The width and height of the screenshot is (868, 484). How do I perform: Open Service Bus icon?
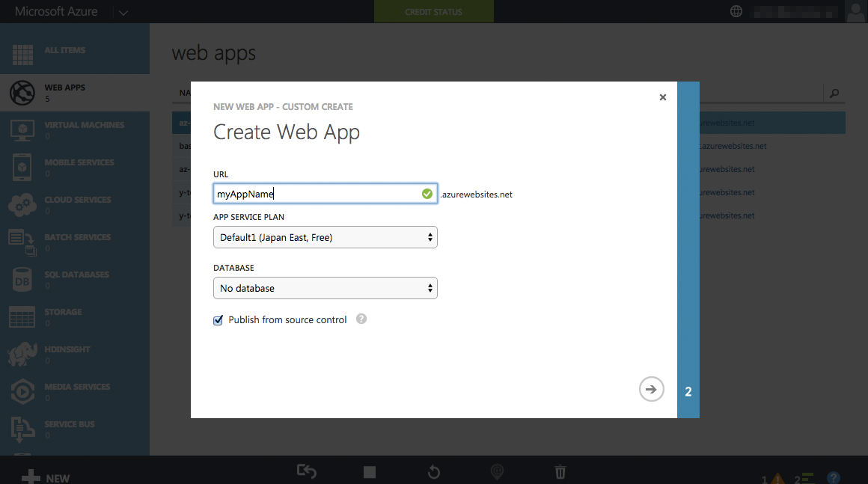point(22,430)
